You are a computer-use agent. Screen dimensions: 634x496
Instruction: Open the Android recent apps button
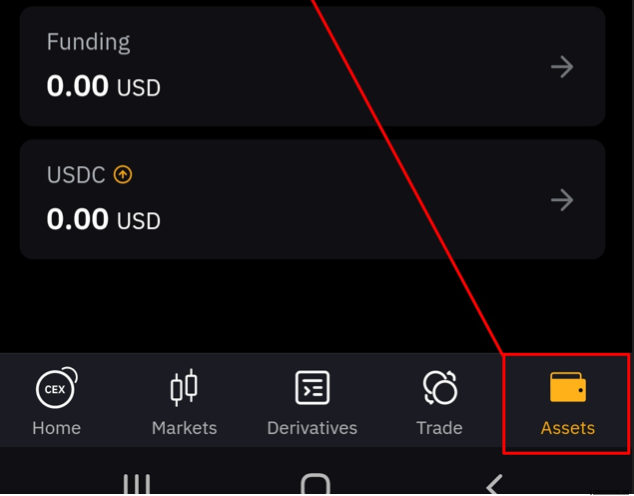(x=137, y=484)
